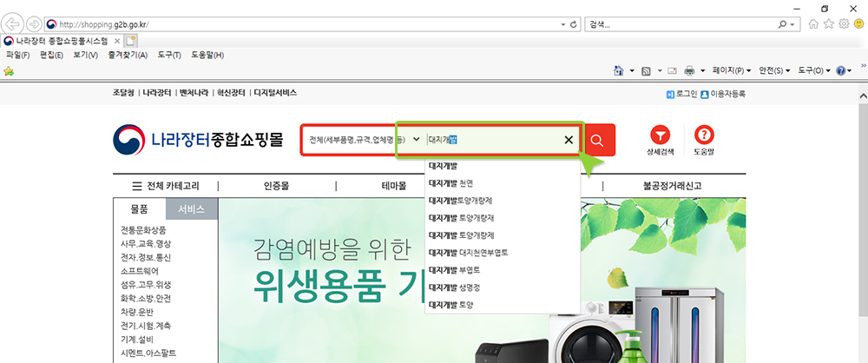The height and width of the screenshot is (363, 868).
Task: Open the 즐겨찾기(A) menu
Action: (128, 55)
